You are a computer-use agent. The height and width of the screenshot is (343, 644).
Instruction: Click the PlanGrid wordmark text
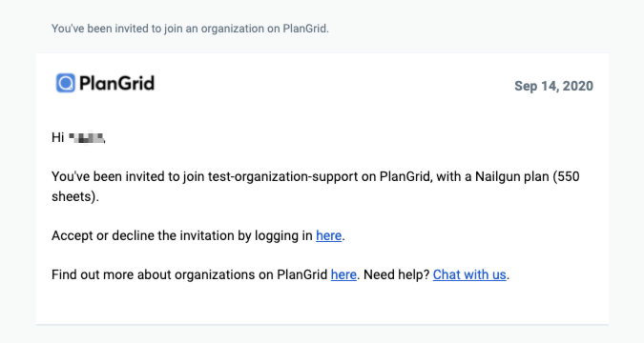(x=116, y=83)
